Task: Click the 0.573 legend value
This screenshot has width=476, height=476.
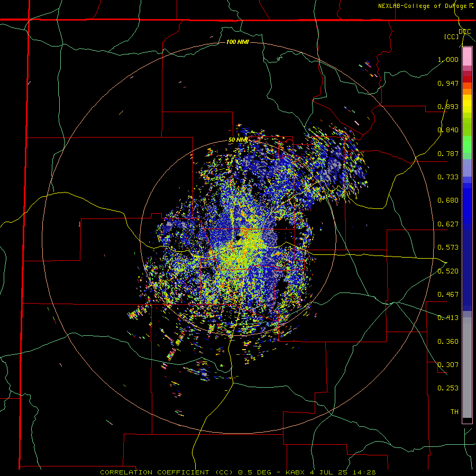Action: [x=448, y=248]
